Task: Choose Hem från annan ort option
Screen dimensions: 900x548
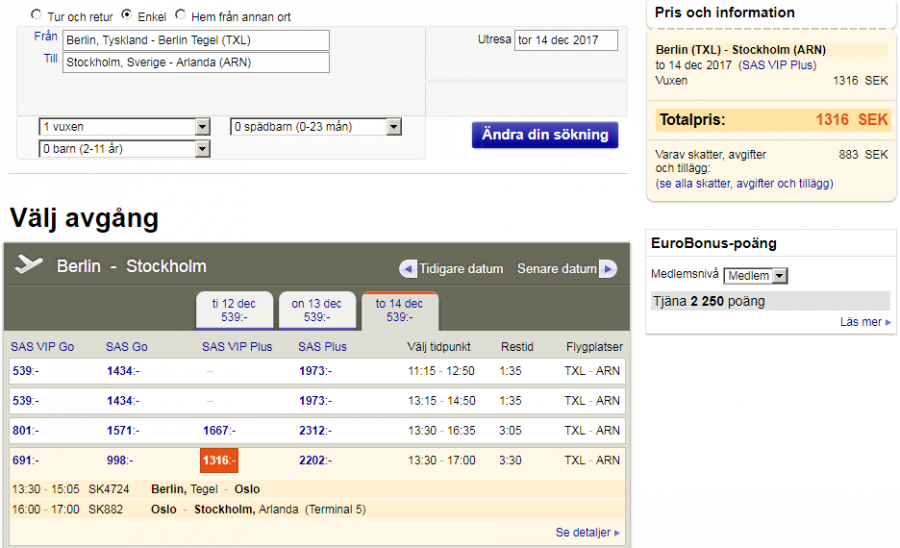Action: [x=181, y=16]
